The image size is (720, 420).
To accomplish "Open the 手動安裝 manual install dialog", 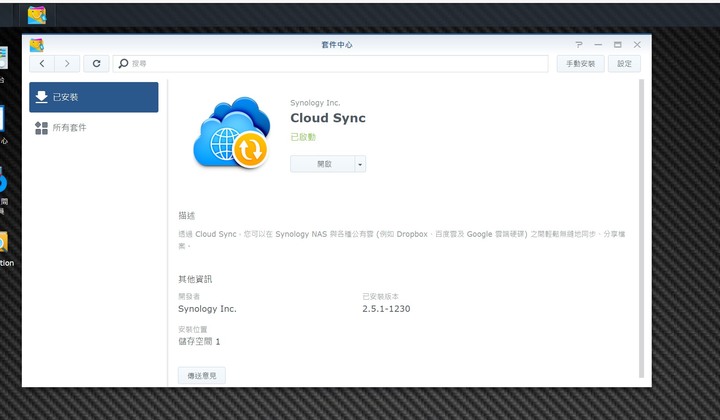I will 580,63.
